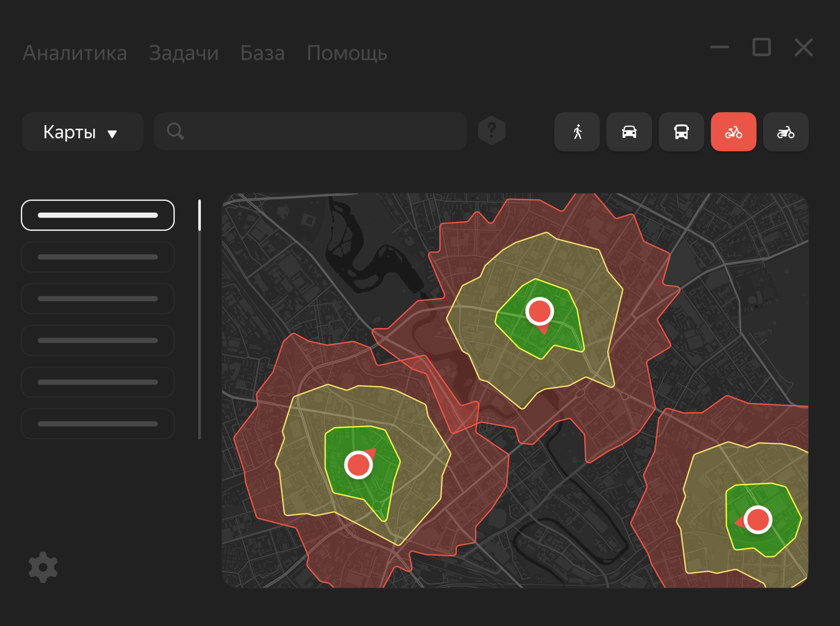Click the top center map location marker

tap(540, 311)
